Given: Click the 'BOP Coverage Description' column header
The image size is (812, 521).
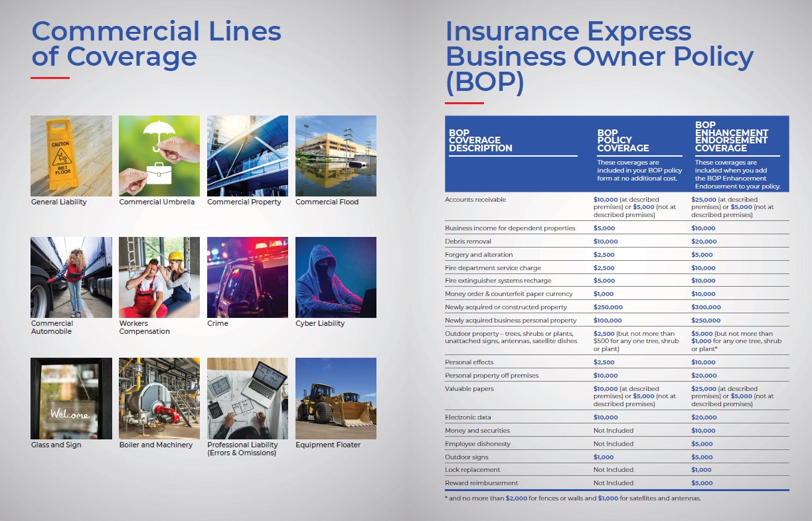Looking at the screenshot, I should point(481,140).
